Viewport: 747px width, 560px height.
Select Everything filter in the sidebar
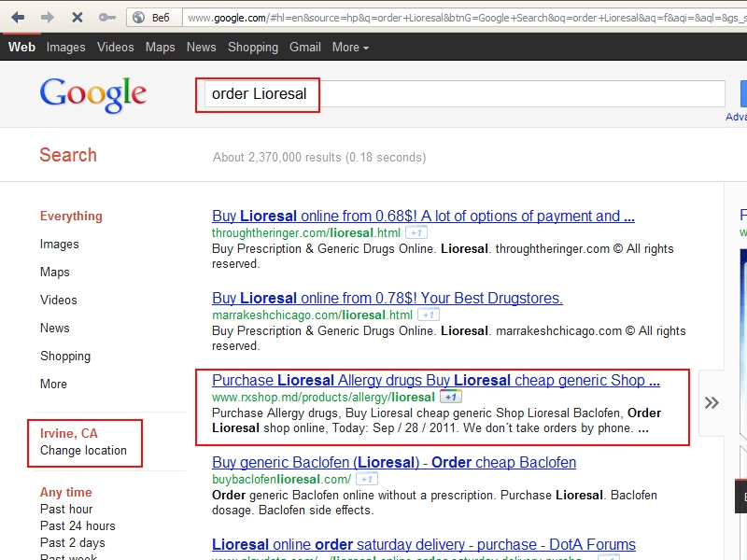pyautogui.click(x=71, y=217)
